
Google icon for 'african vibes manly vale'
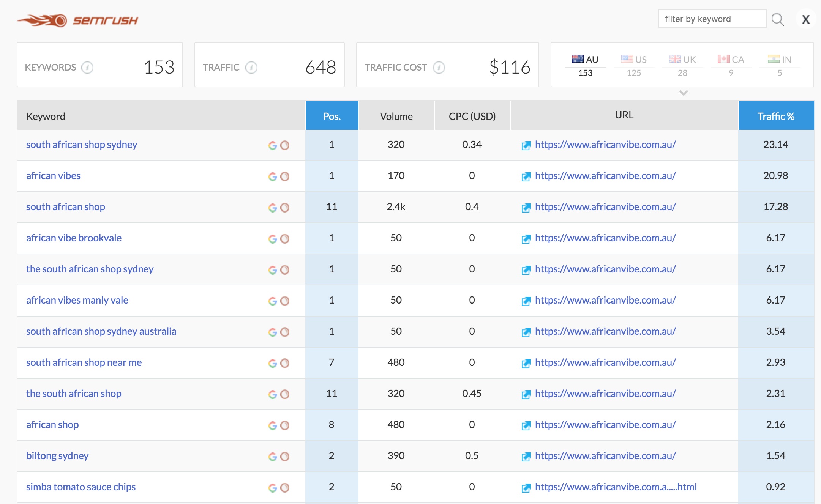273,301
